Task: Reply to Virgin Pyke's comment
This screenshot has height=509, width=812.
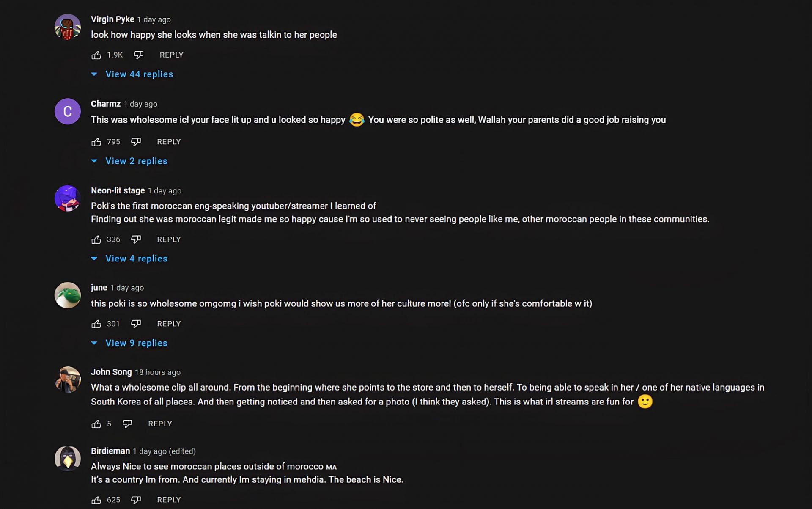Action: (171, 55)
